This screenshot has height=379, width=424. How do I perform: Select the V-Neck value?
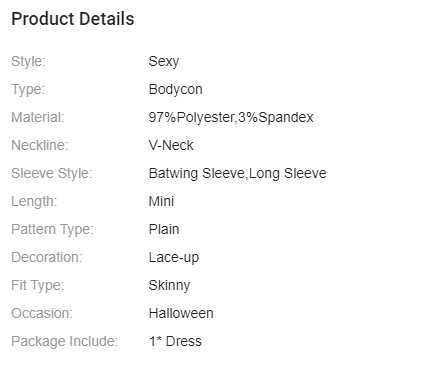coord(171,145)
